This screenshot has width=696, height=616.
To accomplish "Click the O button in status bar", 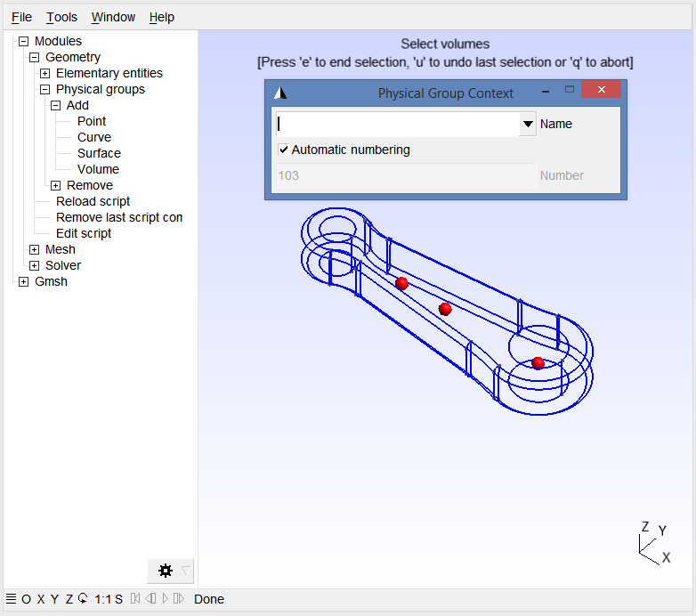I will click(x=26, y=599).
